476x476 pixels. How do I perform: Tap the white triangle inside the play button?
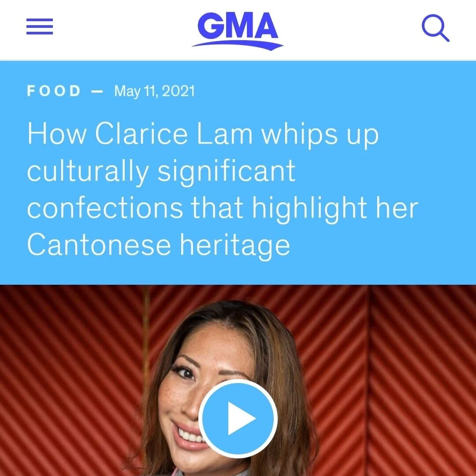pos(242,418)
